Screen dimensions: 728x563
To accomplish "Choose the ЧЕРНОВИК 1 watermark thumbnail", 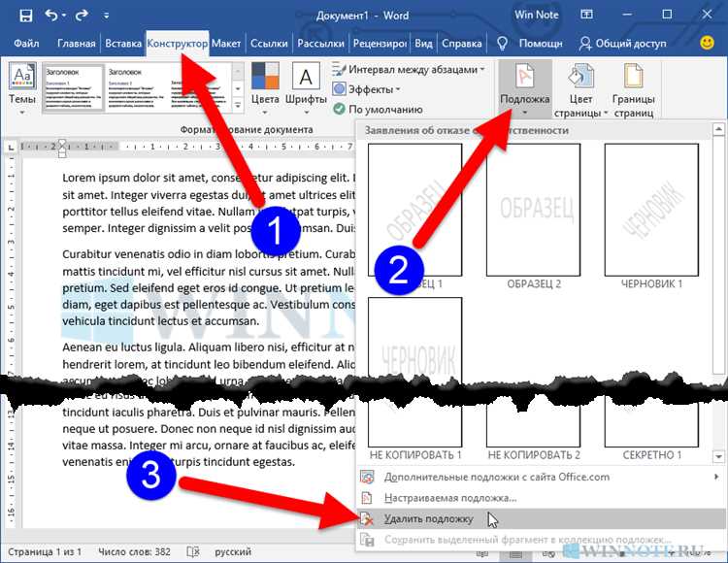I will 651,210.
